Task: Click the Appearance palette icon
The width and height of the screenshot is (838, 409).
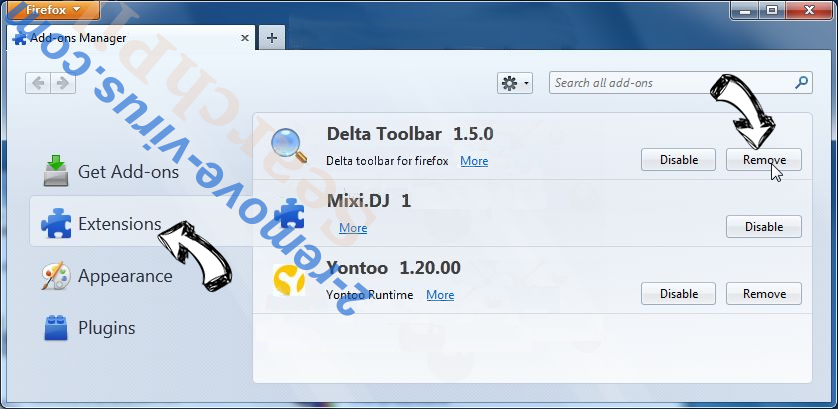Action: [x=56, y=276]
